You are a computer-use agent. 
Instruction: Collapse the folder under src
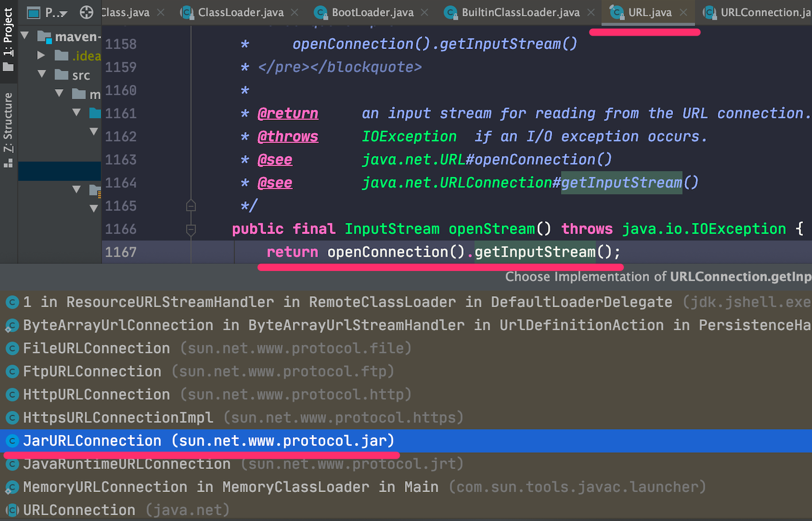coord(59,93)
